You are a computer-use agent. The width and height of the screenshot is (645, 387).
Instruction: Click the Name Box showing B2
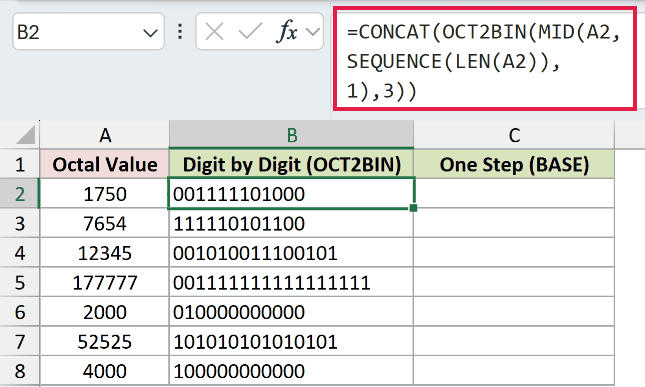tap(88, 32)
